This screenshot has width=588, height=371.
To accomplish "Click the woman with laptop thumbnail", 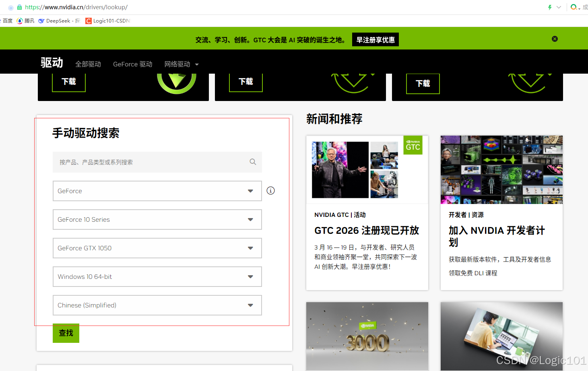I will click(x=501, y=336).
